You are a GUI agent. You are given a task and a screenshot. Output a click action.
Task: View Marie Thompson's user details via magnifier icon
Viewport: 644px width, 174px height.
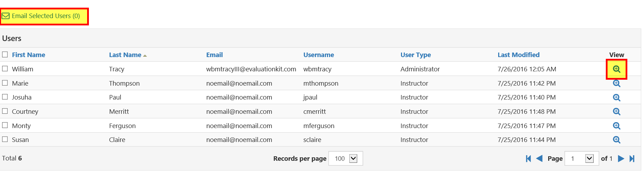point(616,84)
